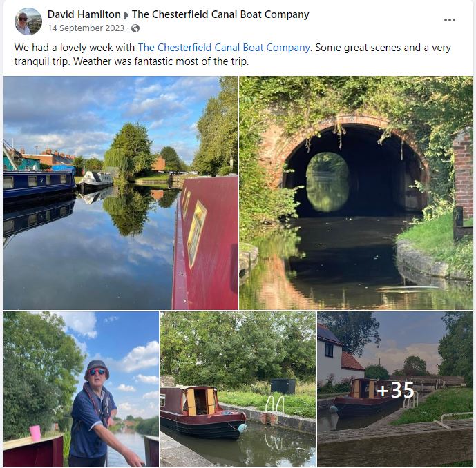
Task: Click the globe public-audience icon
Action: coord(135,28)
